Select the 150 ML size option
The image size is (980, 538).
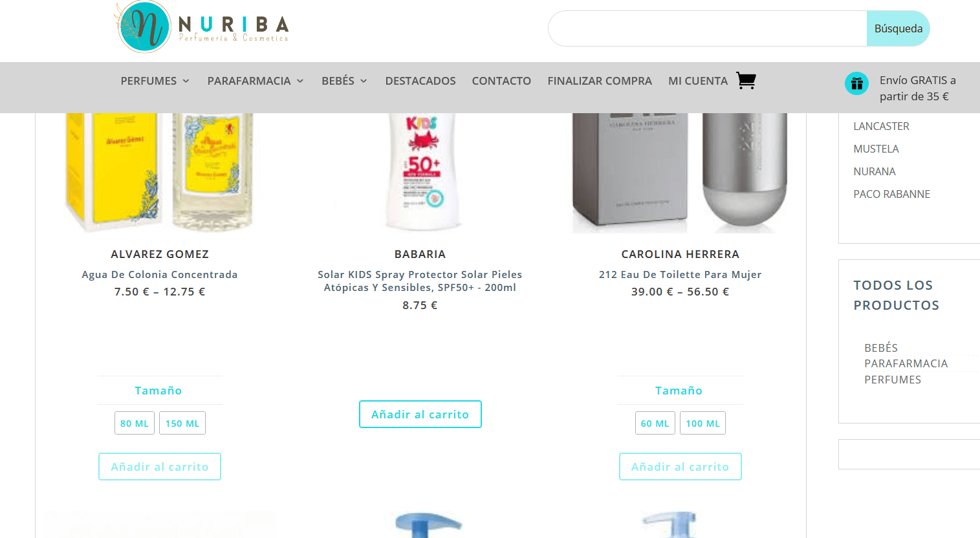point(182,423)
